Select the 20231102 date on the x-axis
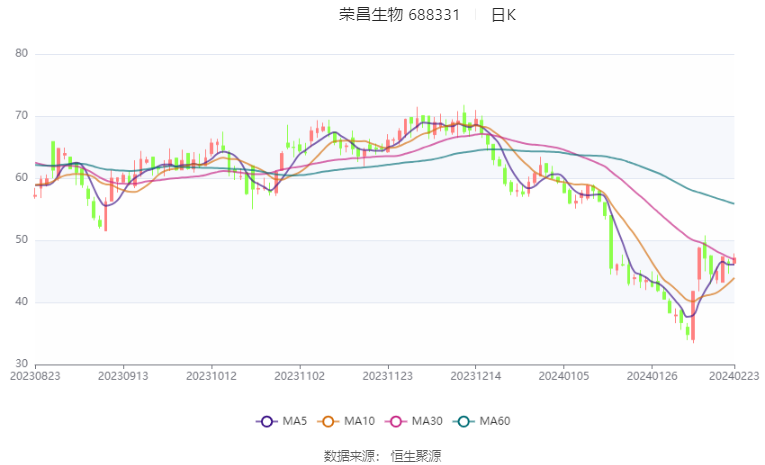The height and width of the screenshot is (465, 765). click(298, 377)
